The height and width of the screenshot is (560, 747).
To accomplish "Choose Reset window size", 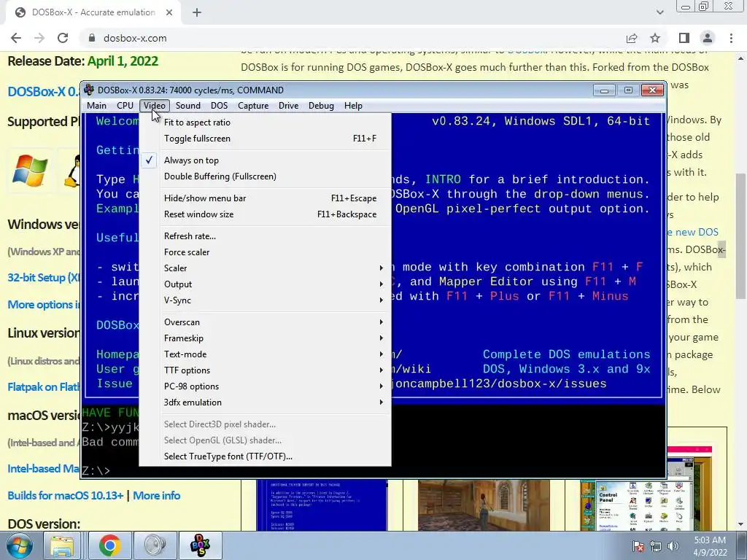I will [x=266, y=215].
